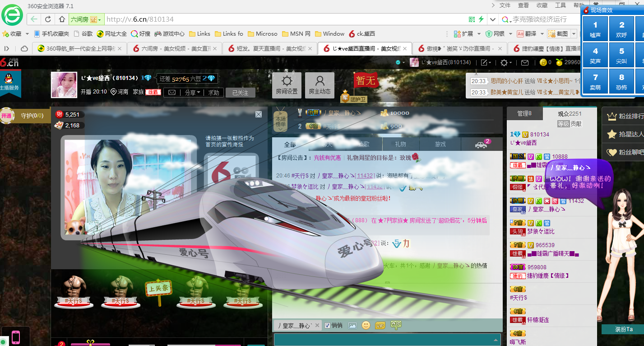This screenshot has width=644, height=346.
Task: Open 手机收藏夹 bookmark
Action: [51, 34]
